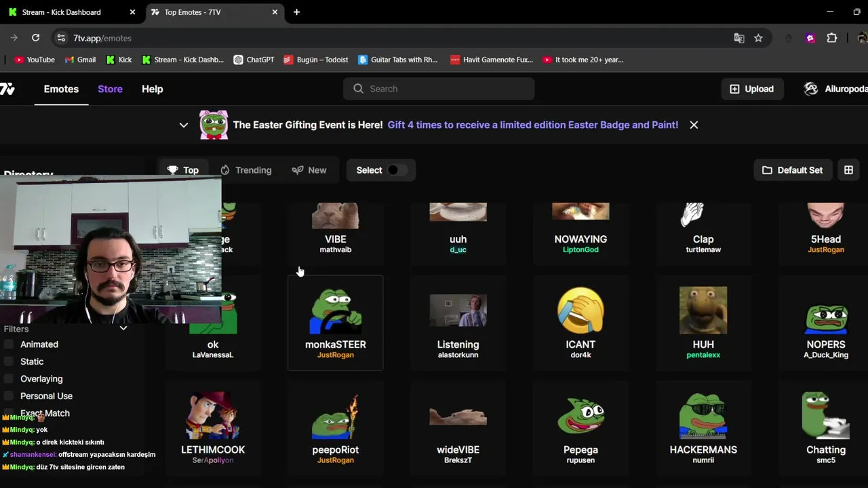The height and width of the screenshot is (488, 868).
Task: Open the YouTube bookmark
Action: click(x=35, y=60)
